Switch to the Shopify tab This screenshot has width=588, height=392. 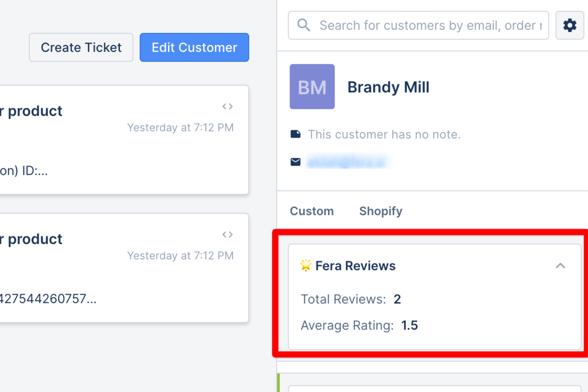tap(380, 211)
